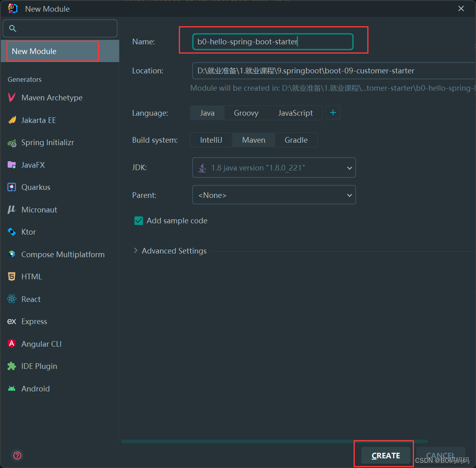Select JavaScript as the language
476x468 pixels.
[295, 113]
